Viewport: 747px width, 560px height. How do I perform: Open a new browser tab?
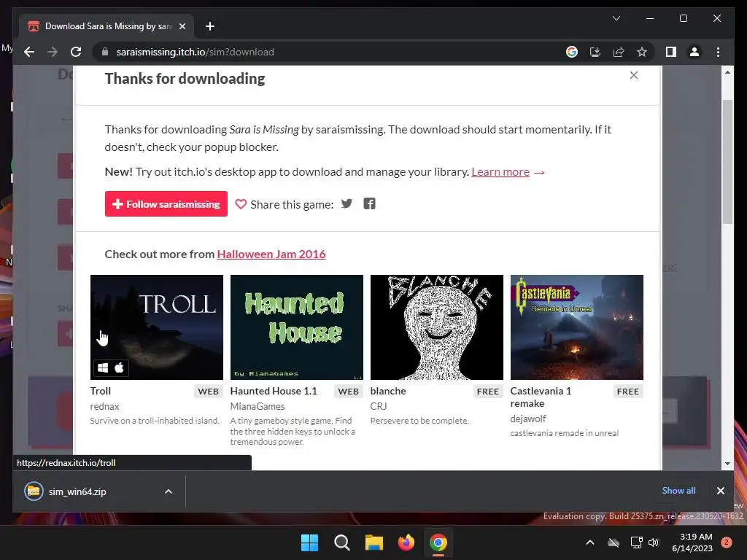point(210,26)
